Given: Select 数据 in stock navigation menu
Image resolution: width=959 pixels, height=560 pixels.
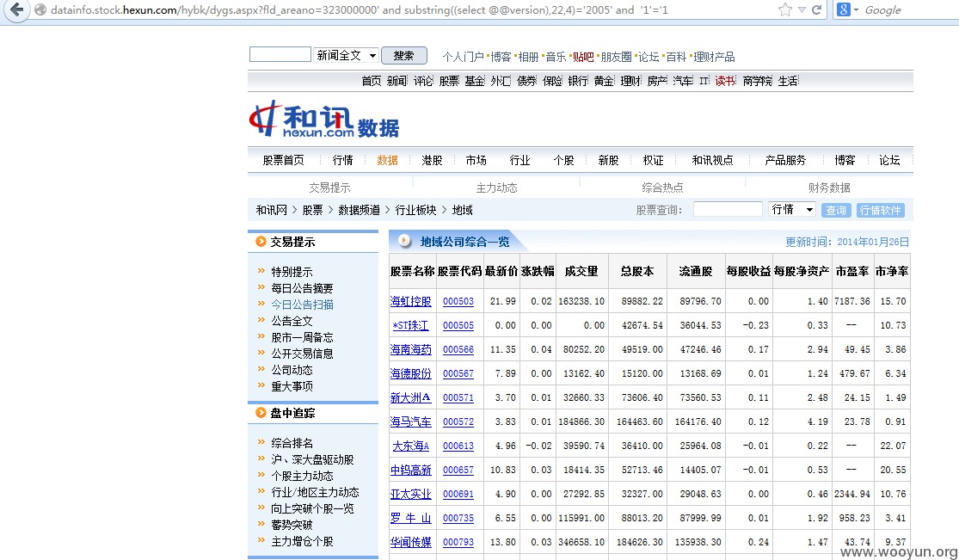Looking at the screenshot, I should [387, 160].
